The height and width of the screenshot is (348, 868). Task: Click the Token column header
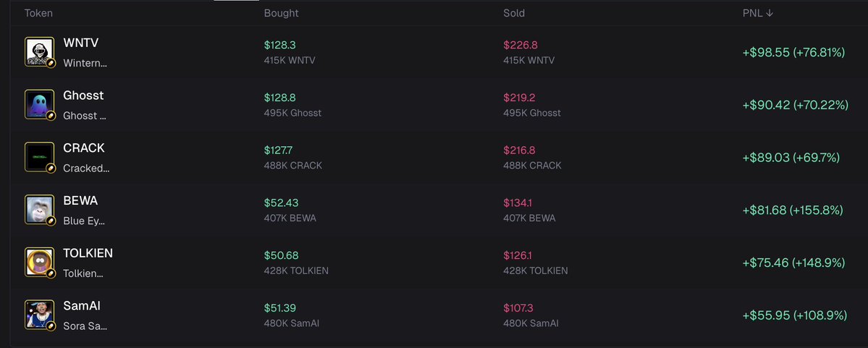tap(38, 13)
